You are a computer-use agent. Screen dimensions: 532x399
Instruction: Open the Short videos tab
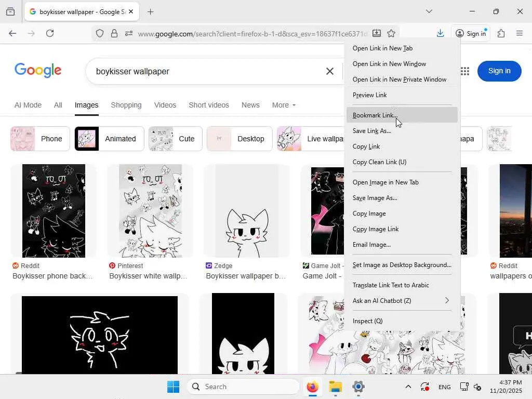(209, 105)
